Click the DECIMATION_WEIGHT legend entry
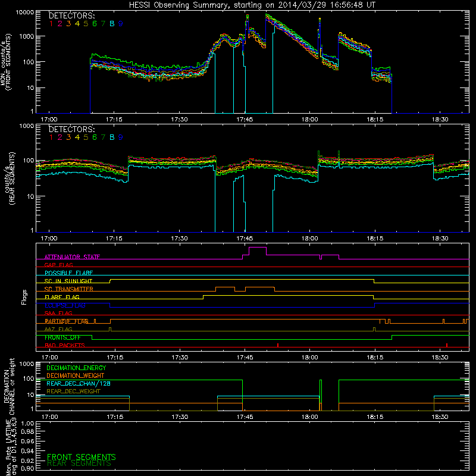 tap(76, 375)
